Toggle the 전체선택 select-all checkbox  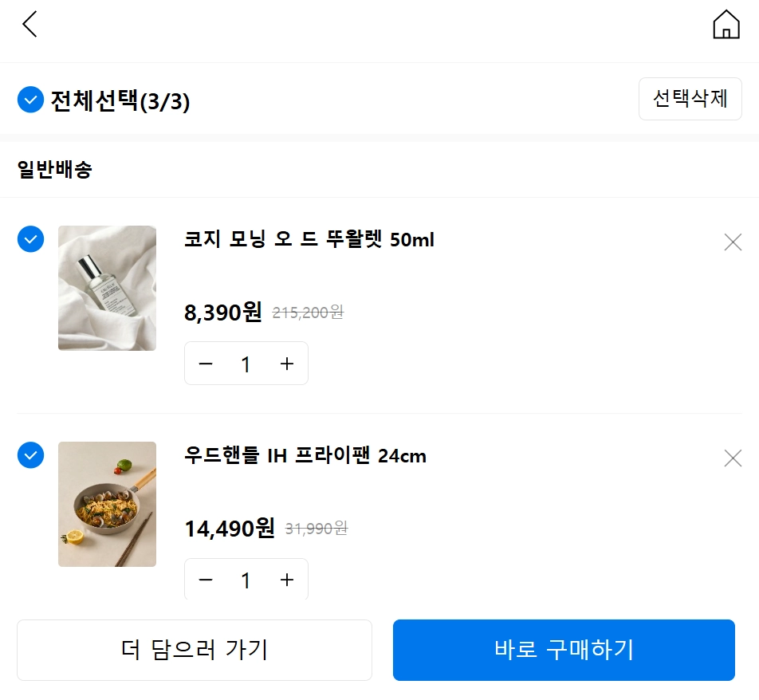point(30,100)
